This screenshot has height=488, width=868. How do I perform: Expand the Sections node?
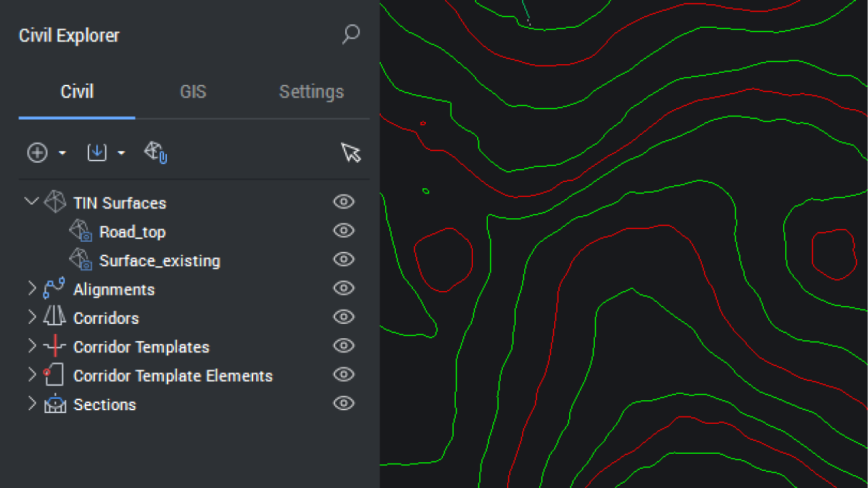[x=32, y=403]
